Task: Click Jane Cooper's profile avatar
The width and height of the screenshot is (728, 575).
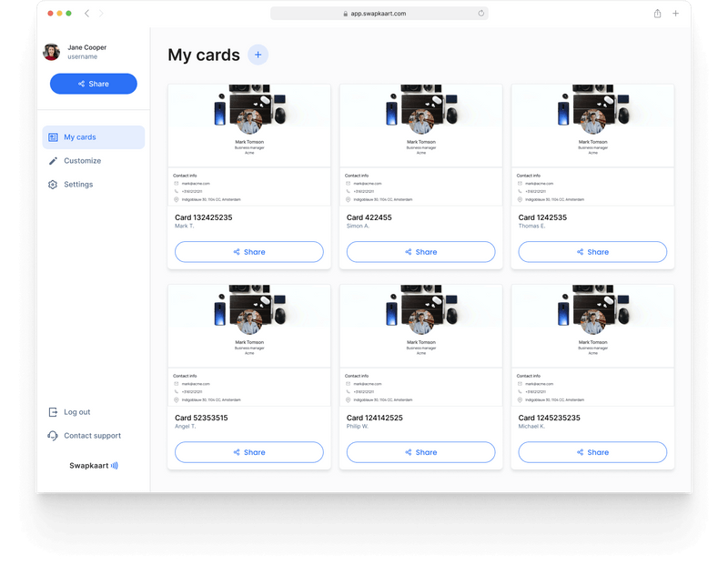Action: [52, 52]
